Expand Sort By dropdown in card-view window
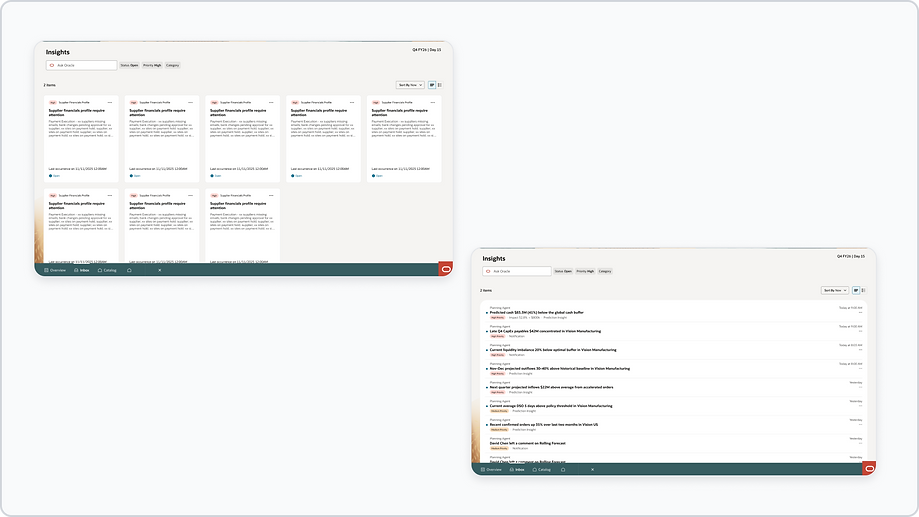Image resolution: width=919 pixels, height=517 pixels. (410, 85)
